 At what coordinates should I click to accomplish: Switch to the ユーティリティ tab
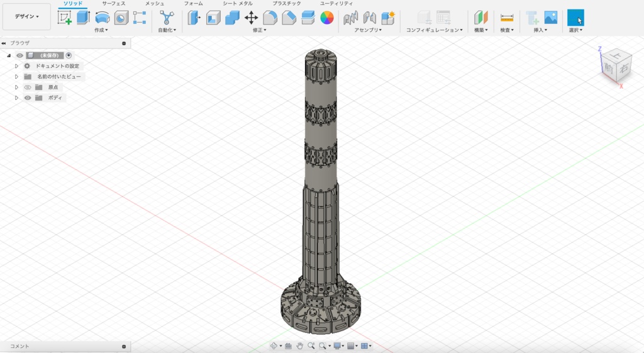336,3
